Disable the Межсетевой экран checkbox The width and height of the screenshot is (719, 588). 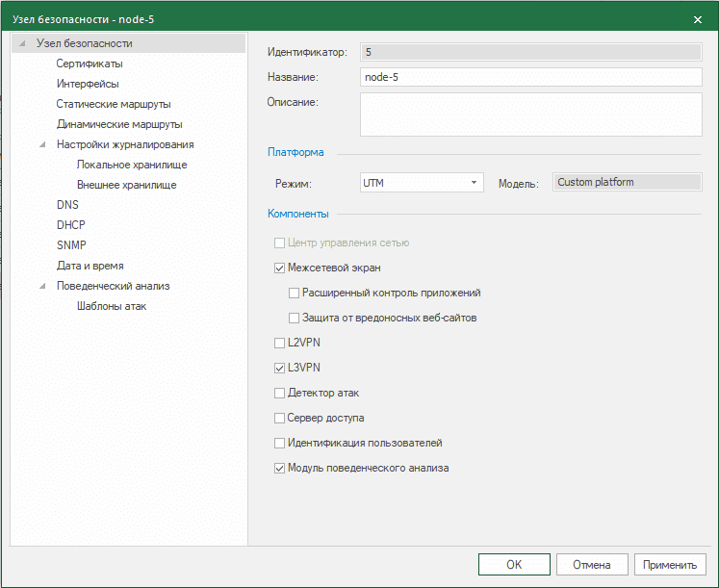(280, 268)
